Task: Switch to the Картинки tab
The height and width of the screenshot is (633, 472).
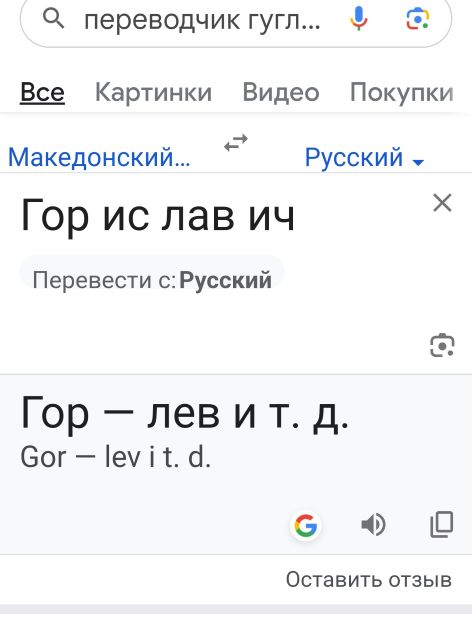Action: coord(153,92)
